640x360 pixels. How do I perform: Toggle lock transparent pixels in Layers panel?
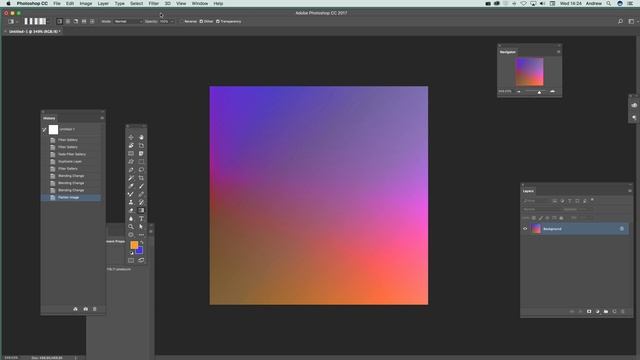coord(534,218)
